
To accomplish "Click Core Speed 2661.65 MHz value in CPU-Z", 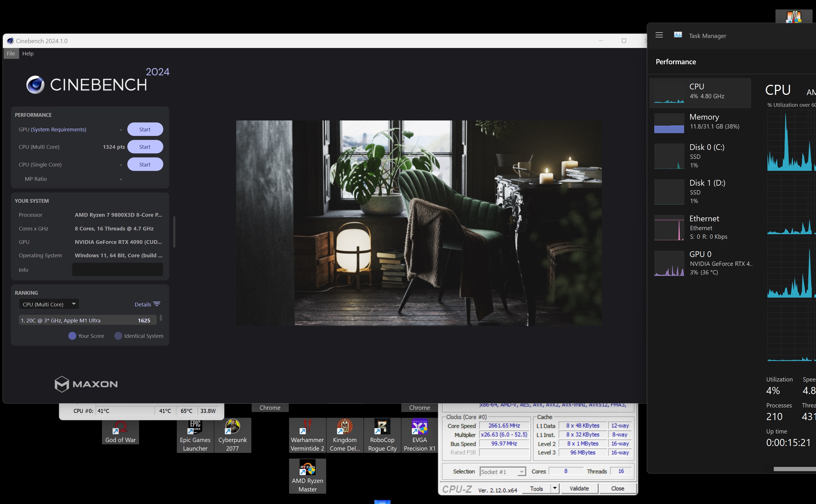I will click(504, 426).
